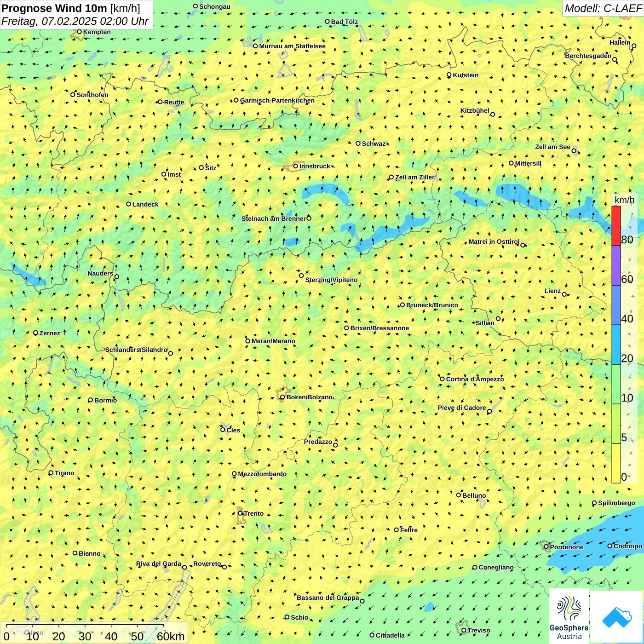Screen dimensions: 644x644
Task: Click the 'Berchtesgaden' label
Action: coord(588,56)
